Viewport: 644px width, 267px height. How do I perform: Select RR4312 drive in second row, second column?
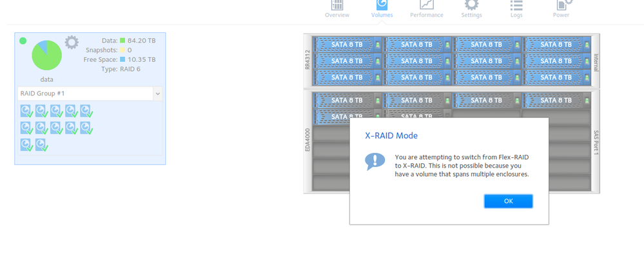pyautogui.click(x=417, y=61)
